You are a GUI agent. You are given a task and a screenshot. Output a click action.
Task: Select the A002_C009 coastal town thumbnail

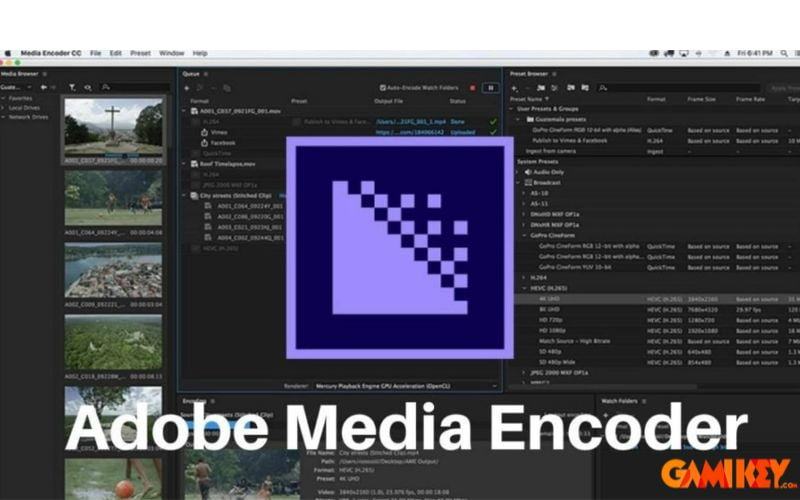(x=114, y=270)
